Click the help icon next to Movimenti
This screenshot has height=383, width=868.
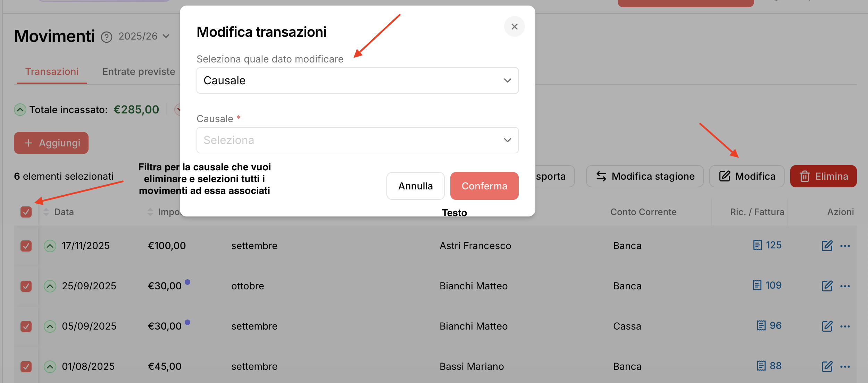pos(107,37)
